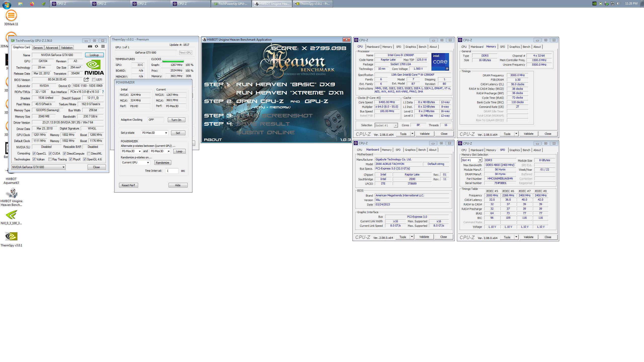Expand Tools arrow in CPU-Z CPU window
Screen dimensions: 644x362
click(x=412, y=134)
